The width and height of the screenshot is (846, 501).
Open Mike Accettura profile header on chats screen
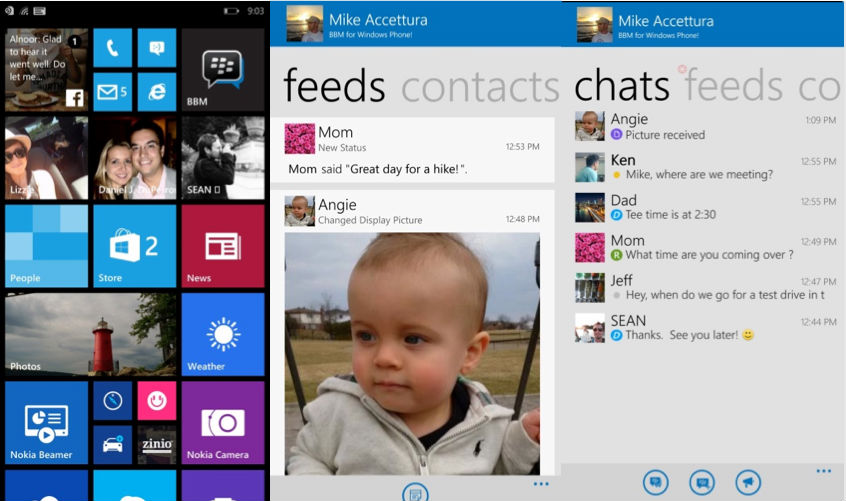pyautogui.click(x=704, y=24)
